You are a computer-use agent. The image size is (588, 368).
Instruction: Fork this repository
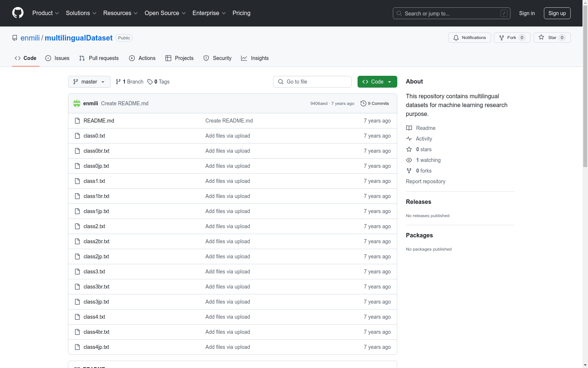pyautogui.click(x=512, y=38)
